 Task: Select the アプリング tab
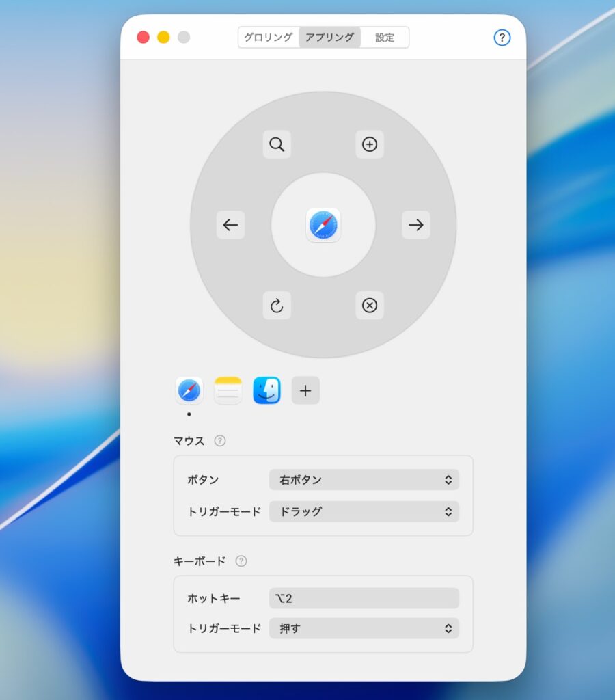(329, 38)
